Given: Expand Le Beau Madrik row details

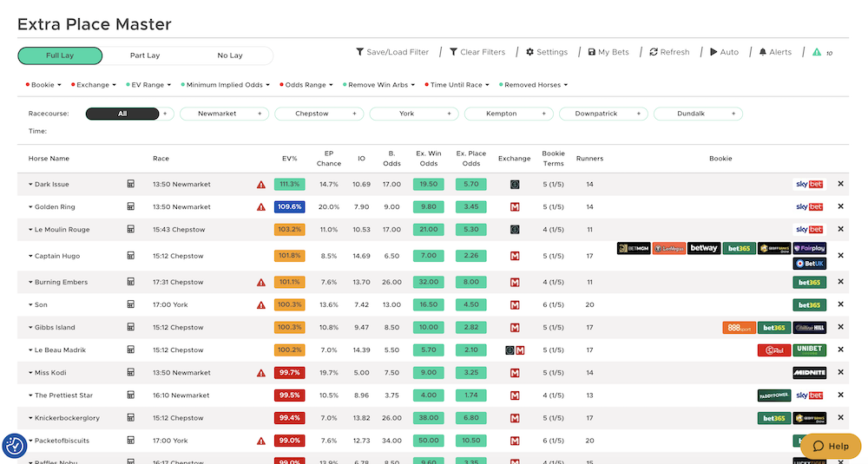Looking at the screenshot, I should 30,350.
